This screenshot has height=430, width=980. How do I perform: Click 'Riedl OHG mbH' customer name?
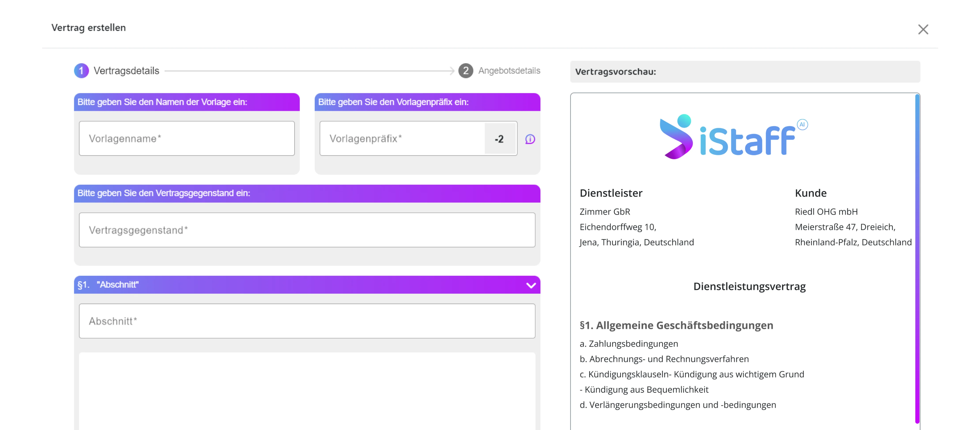826,212
